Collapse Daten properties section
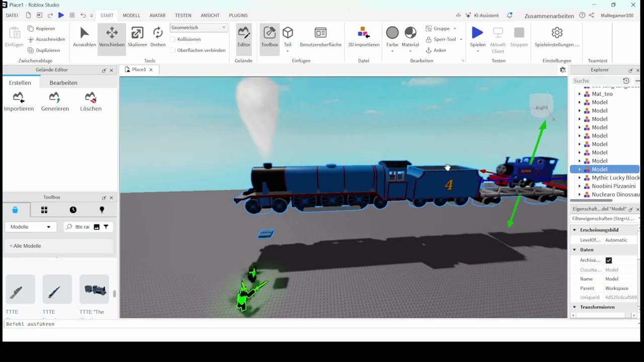The image size is (644, 362). pos(575,249)
